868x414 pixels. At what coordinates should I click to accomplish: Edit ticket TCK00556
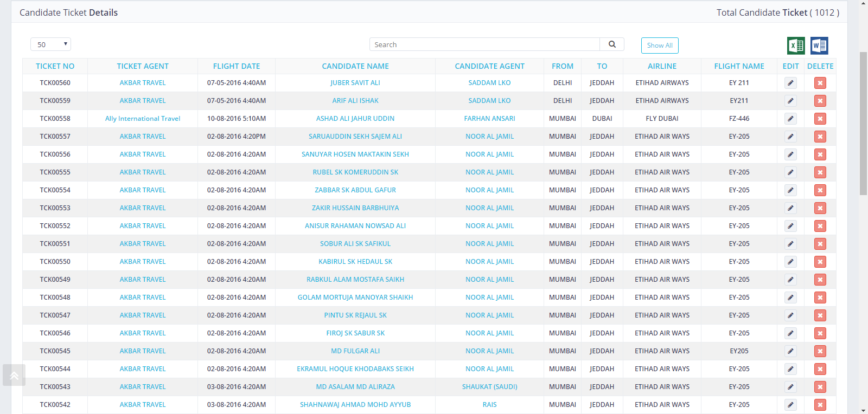790,154
